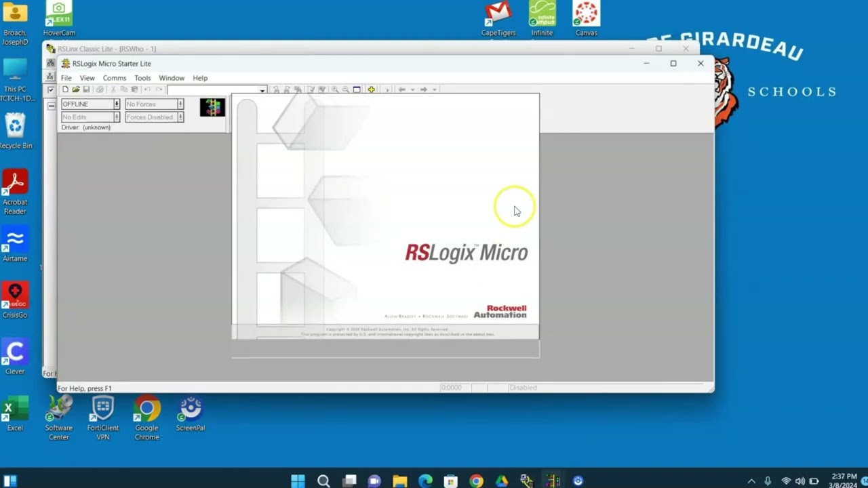Select the Infinite Campus desktop shortcut
This screenshot has height=488, width=868.
542,18
